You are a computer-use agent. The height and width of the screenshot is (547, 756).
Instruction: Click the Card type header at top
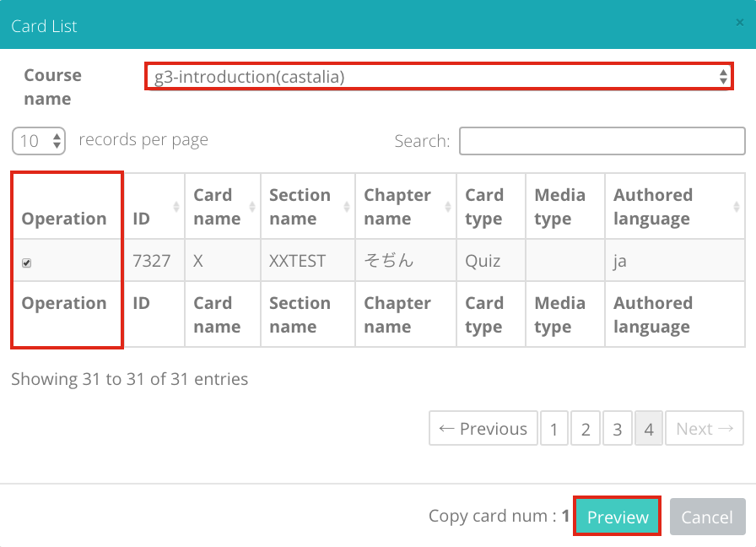click(491, 207)
